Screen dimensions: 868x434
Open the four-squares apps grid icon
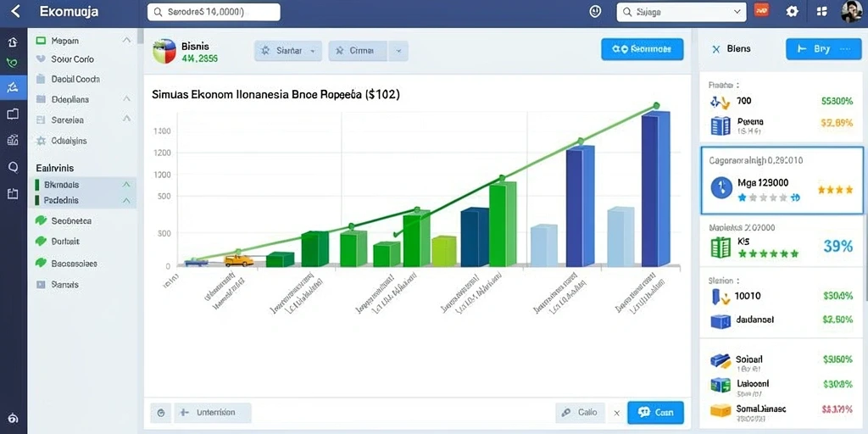821,11
